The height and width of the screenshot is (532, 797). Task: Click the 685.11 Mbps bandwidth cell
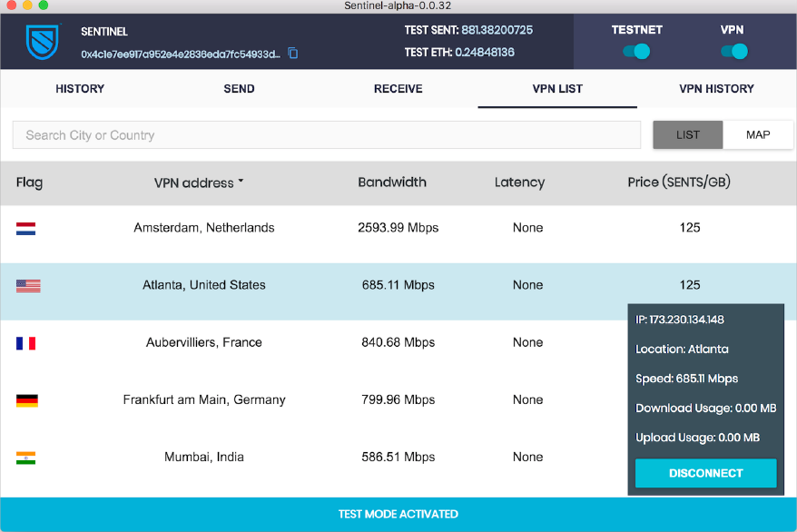[398, 285]
